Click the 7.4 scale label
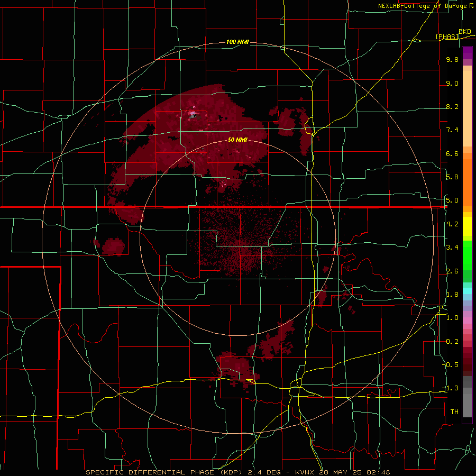 452,130
